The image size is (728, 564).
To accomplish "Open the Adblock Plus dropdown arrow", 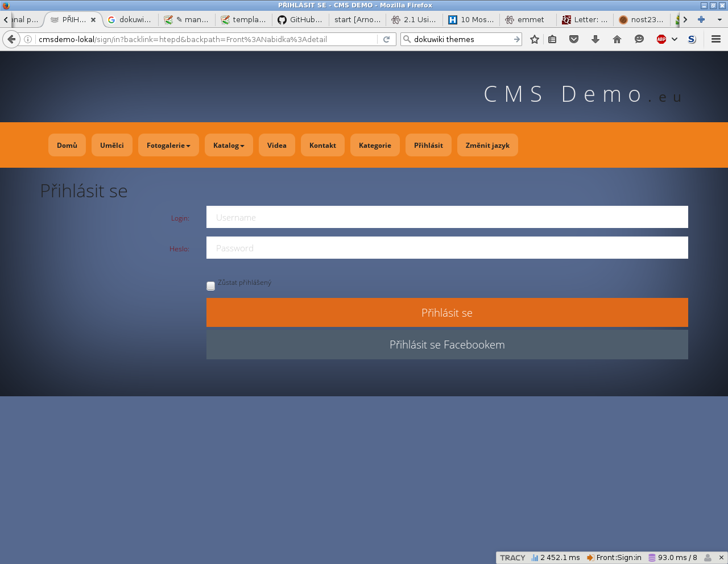I will pyautogui.click(x=675, y=39).
